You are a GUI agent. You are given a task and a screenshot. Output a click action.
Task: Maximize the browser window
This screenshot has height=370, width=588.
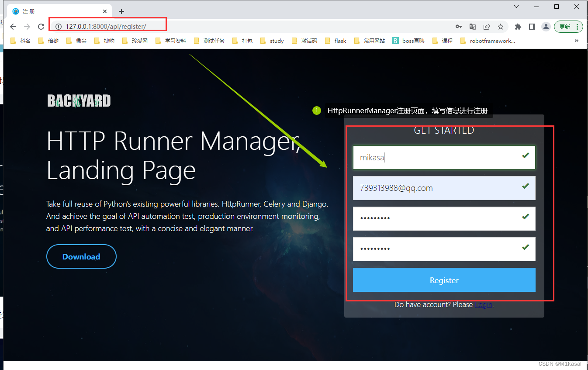point(557,7)
